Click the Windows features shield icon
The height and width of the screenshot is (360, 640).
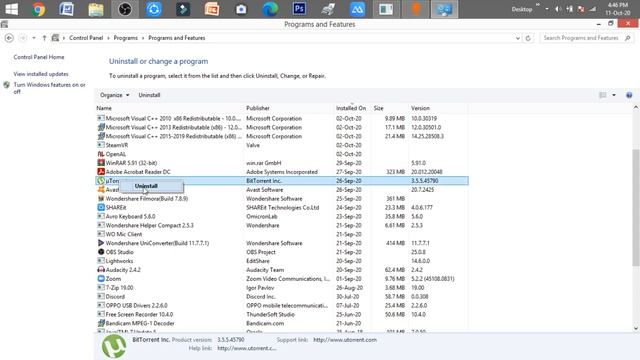pos(6,85)
